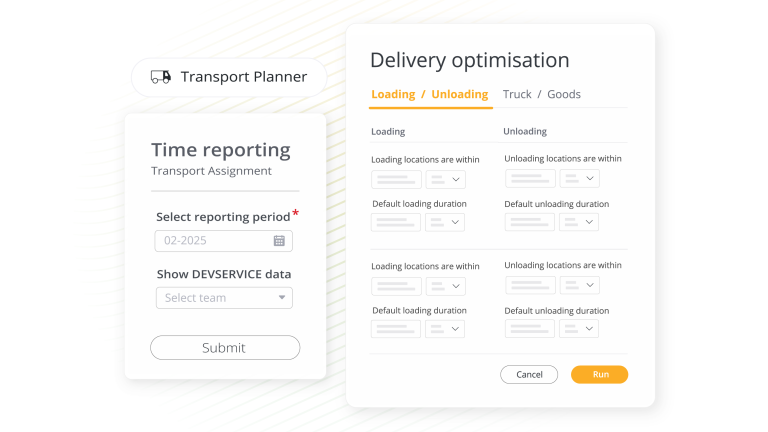This screenshot has width=768, height=432.
Task: Click the Cancel button
Action: [529, 374]
